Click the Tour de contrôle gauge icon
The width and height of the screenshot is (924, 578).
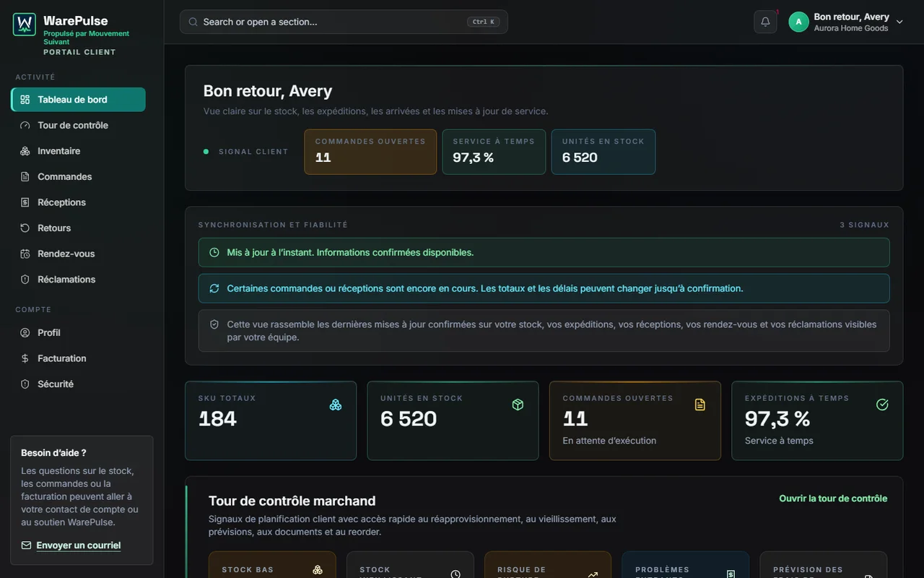(x=25, y=125)
